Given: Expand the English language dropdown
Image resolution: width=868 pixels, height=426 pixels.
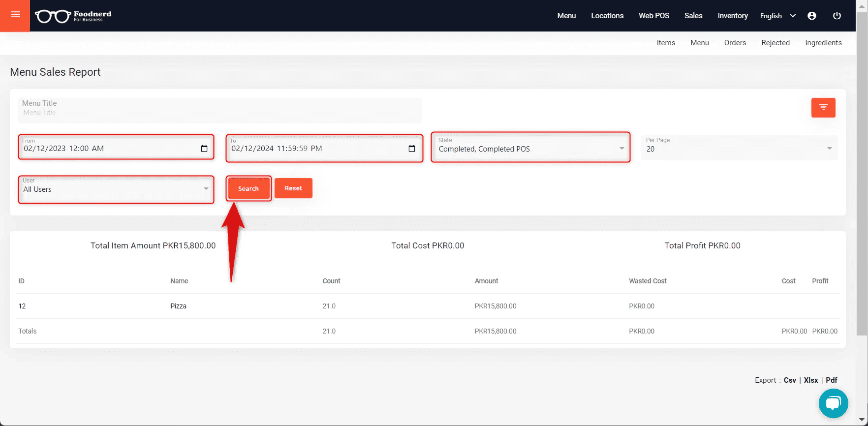Looking at the screenshot, I should click(777, 16).
